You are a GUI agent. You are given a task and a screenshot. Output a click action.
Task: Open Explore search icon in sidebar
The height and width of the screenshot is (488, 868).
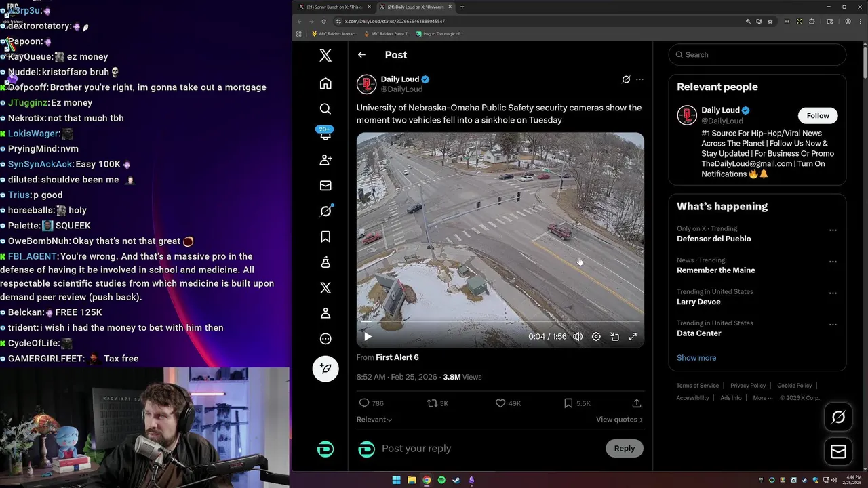point(325,108)
